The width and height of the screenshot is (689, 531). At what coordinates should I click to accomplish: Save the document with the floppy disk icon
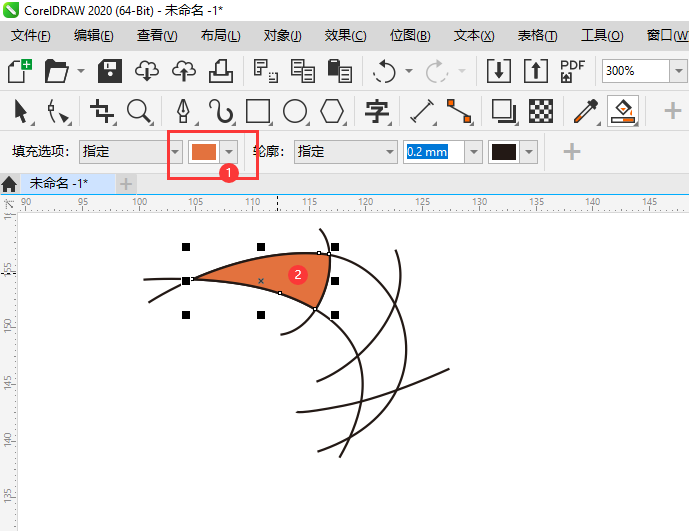(x=110, y=71)
